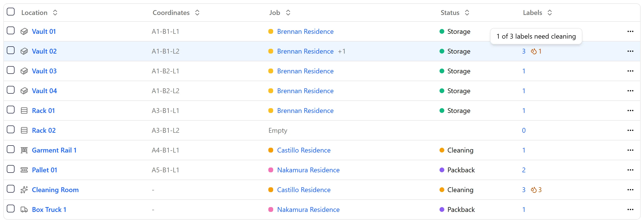Open the three-dot menu for Pallet 01
Image resolution: width=644 pixels, height=223 pixels.
point(630,170)
